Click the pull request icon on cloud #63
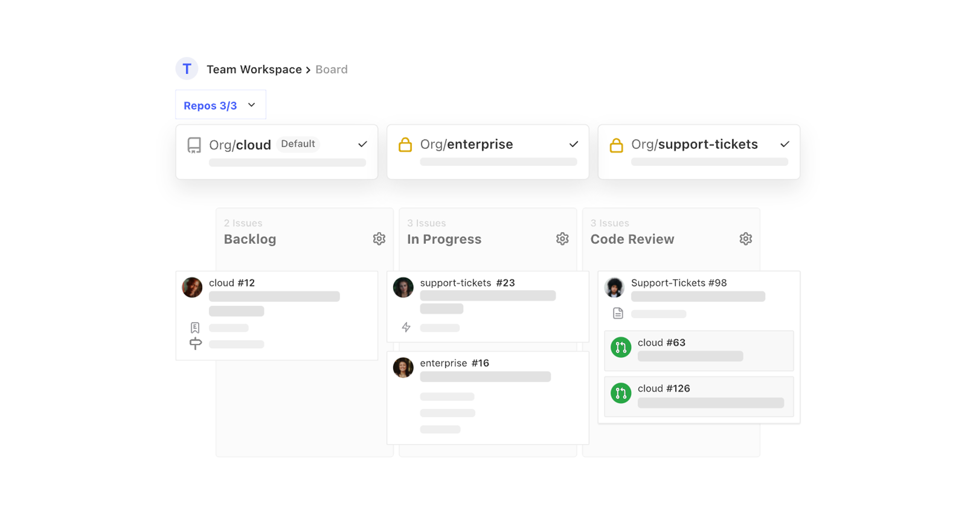980x526 pixels. (621, 347)
